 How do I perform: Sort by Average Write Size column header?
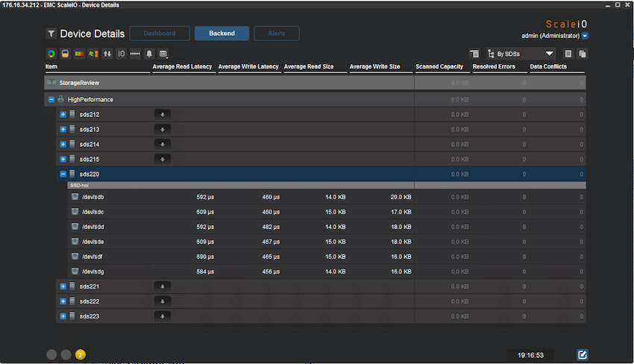[375, 66]
